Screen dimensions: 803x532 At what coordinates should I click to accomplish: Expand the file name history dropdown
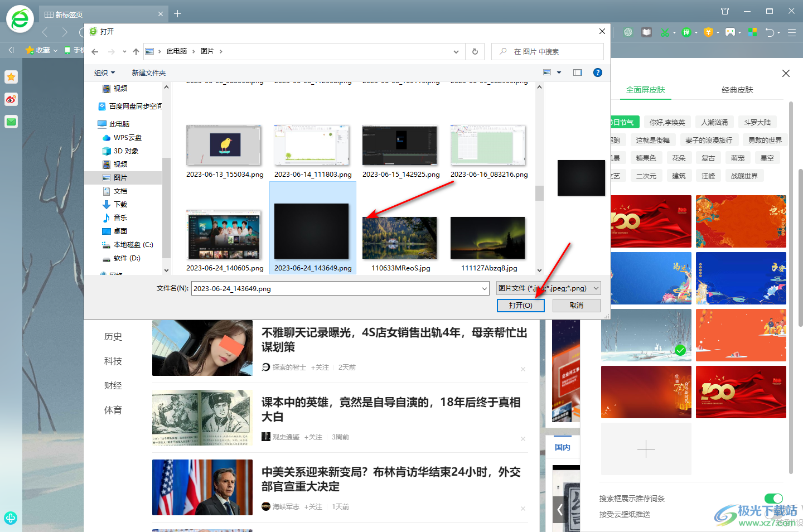(x=484, y=288)
